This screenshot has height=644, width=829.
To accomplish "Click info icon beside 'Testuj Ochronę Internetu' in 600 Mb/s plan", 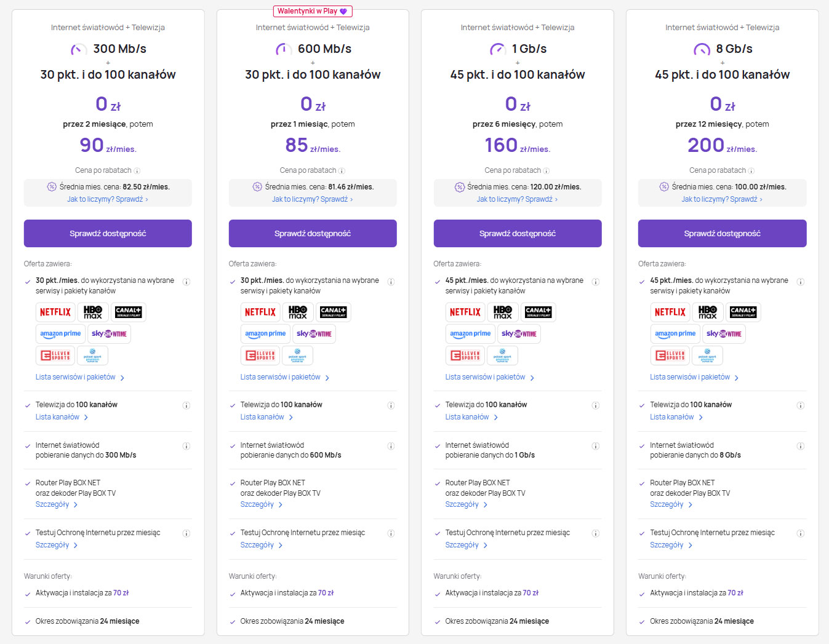I will [391, 533].
